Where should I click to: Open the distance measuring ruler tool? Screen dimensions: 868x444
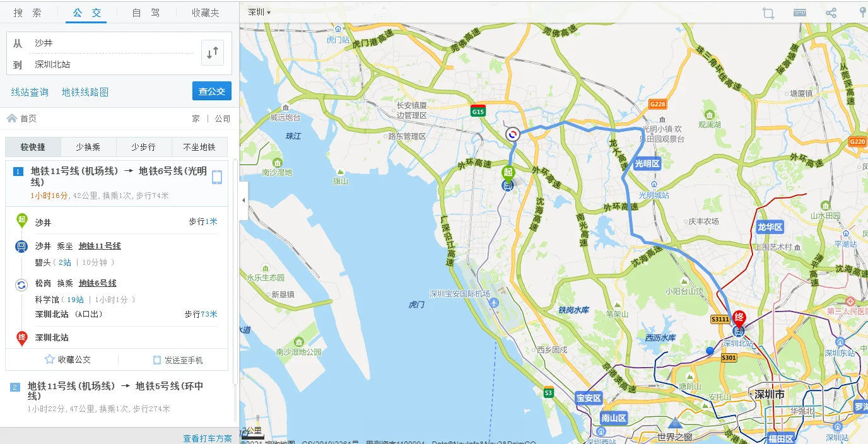pos(799,13)
